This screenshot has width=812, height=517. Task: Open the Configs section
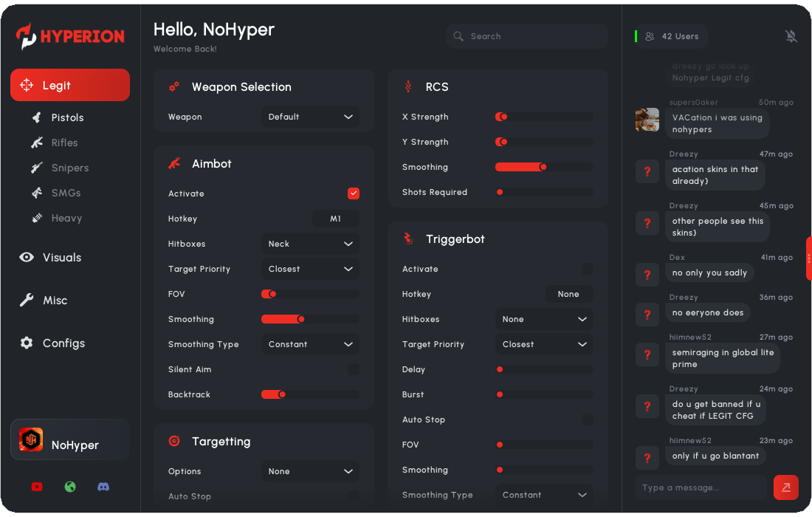point(63,343)
